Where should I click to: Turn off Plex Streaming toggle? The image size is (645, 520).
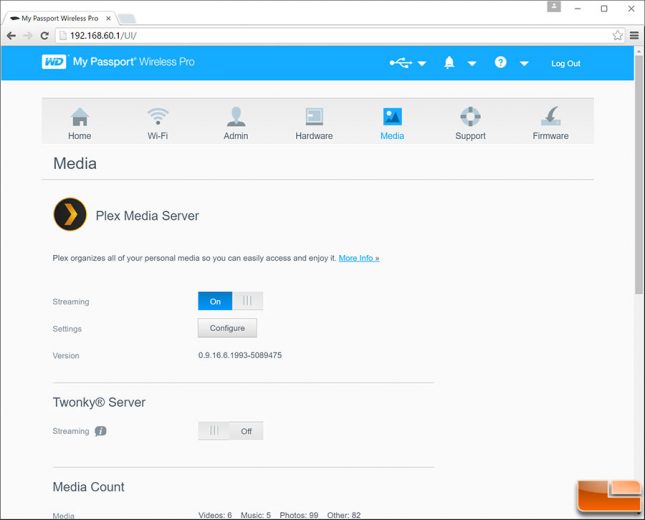[x=230, y=301]
